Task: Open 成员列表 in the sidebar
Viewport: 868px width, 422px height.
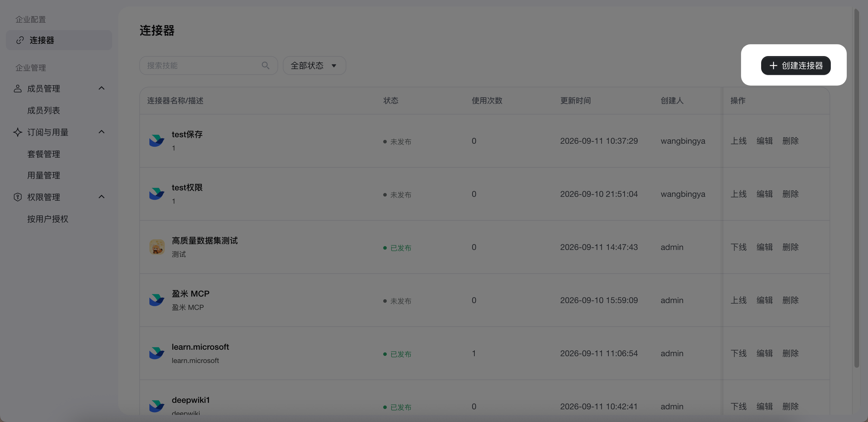Action: coord(43,110)
